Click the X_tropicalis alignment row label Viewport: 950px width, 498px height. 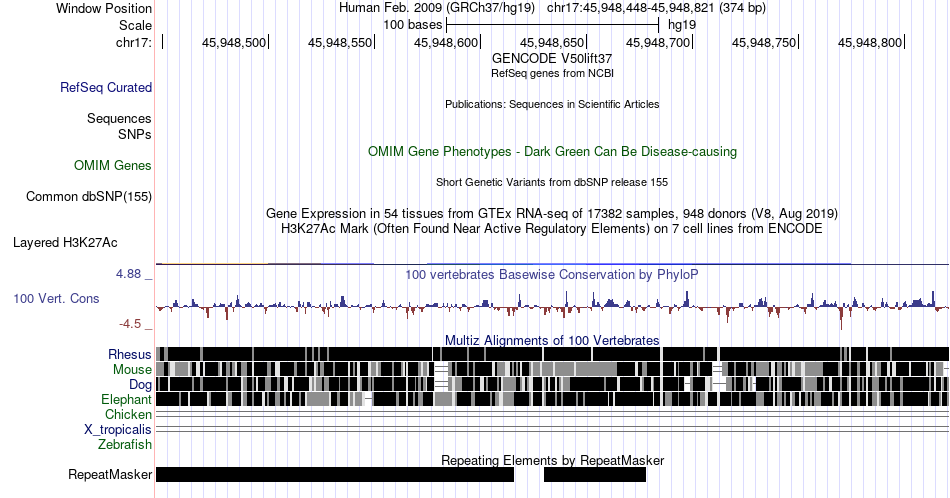[x=118, y=430]
